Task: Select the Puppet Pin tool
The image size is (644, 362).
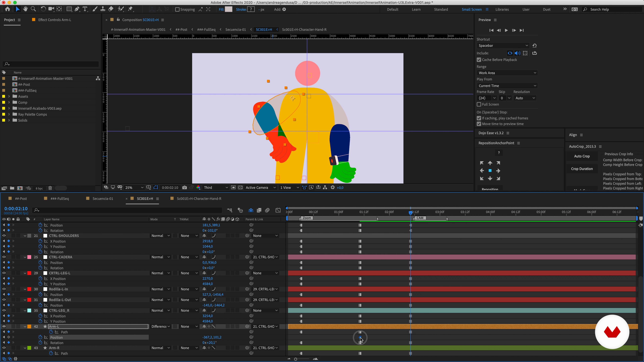Action: point(130,9)
